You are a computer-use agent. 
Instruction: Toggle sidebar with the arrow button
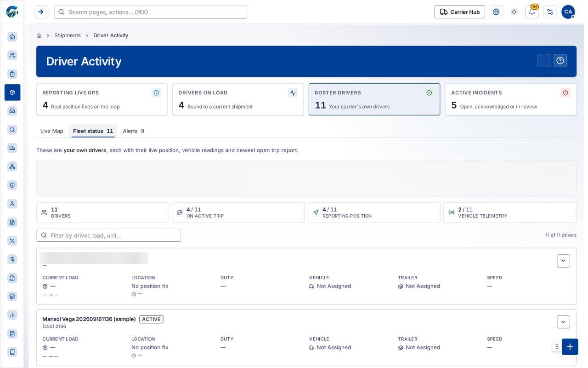click(41, 12)
